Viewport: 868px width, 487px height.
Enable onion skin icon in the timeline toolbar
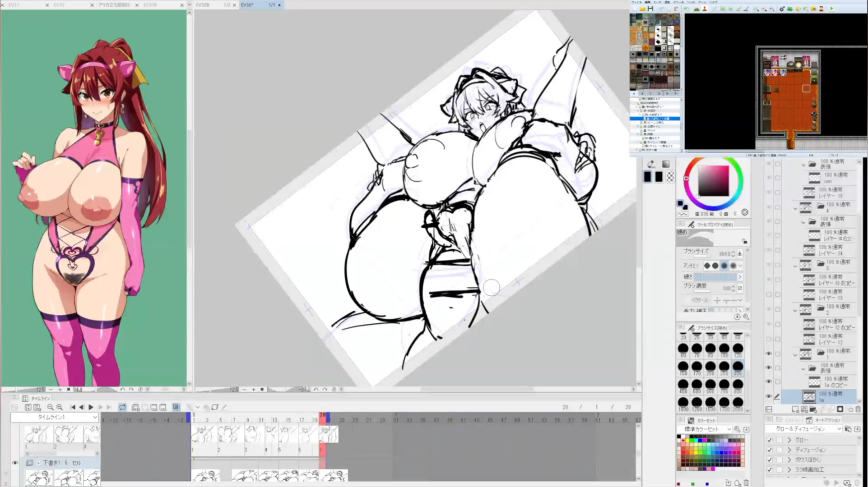(176, 407)
